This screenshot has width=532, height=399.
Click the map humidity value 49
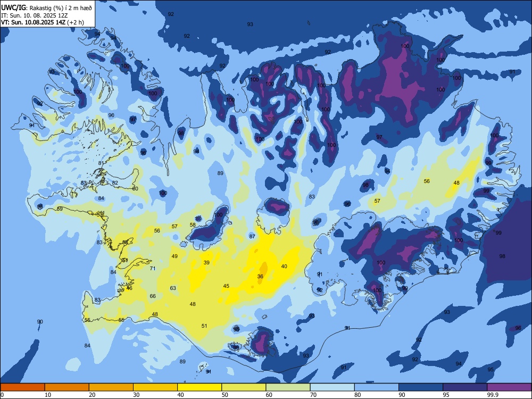pyautogui.click(x=174, y=256)
